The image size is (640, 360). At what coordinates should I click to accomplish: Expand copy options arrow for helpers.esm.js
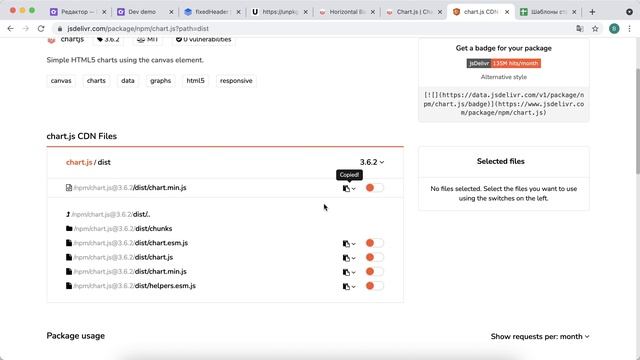(x=353, y=287)
